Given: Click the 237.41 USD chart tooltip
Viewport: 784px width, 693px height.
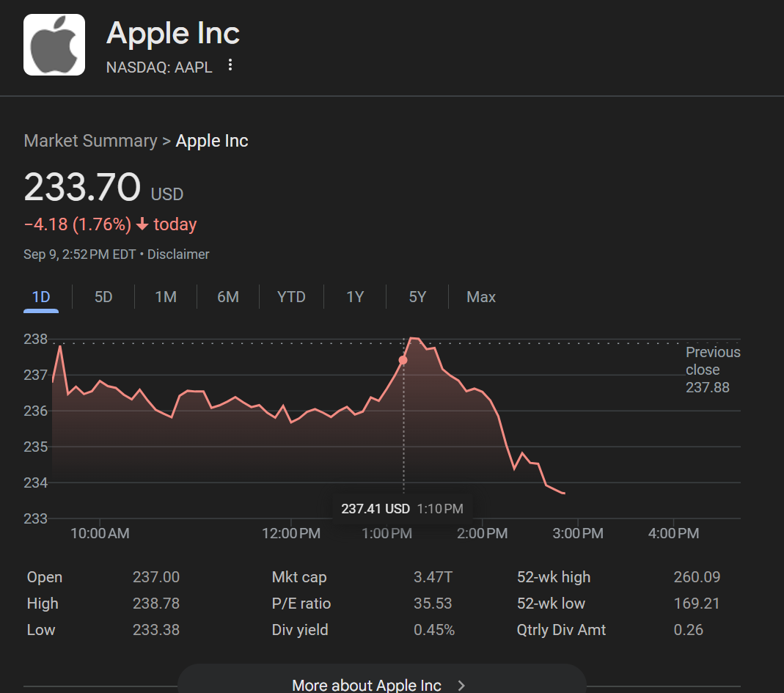Looking at the screenshot, I should 402,509.
